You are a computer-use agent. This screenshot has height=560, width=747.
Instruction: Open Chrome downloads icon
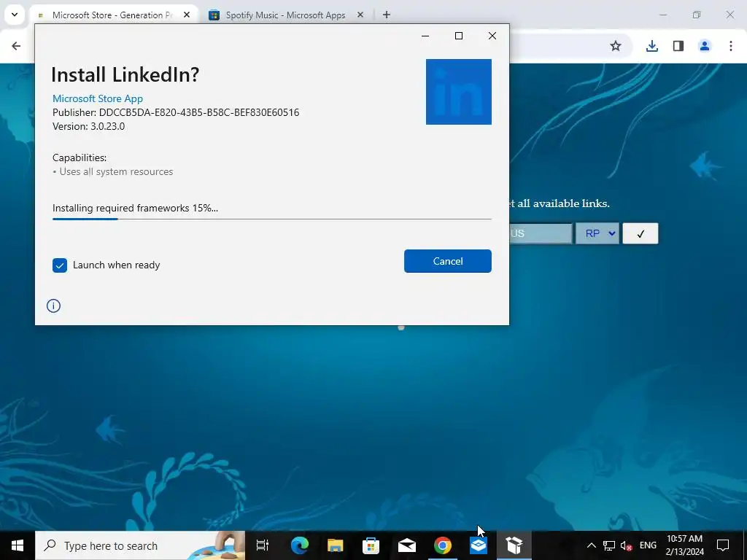(651, 46)
